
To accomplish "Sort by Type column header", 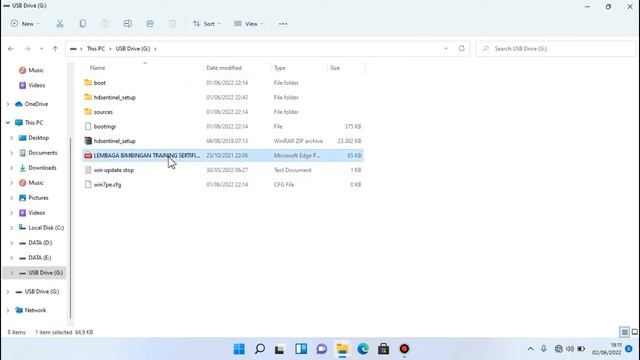I will pos(280,68).
